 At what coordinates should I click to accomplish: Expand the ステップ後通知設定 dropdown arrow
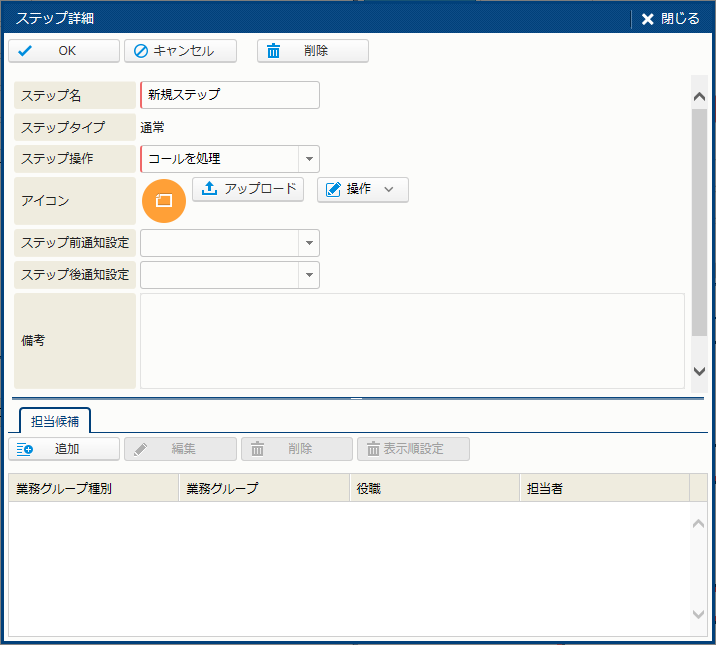(x=309, y=275)
